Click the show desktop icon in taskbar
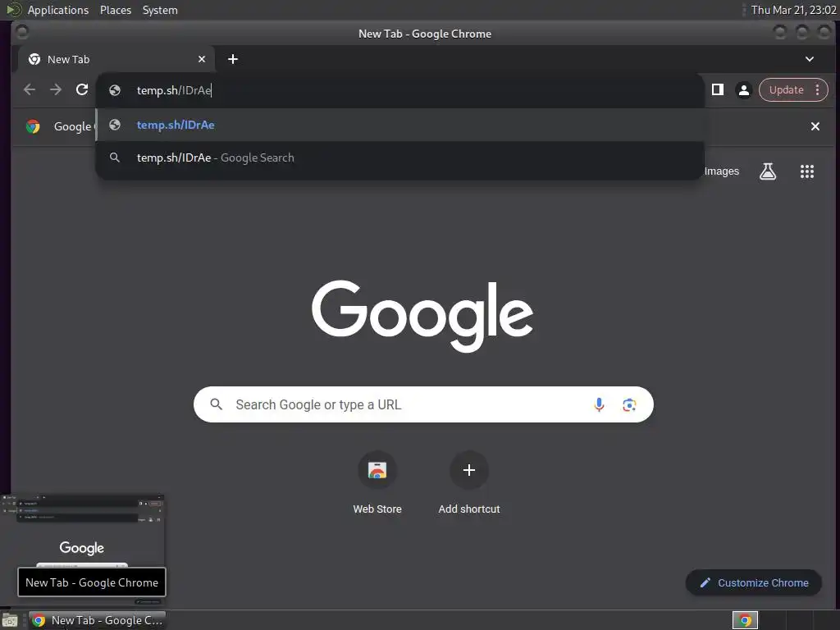The width and height of the screenshot is (840, 630). point(10,620)
